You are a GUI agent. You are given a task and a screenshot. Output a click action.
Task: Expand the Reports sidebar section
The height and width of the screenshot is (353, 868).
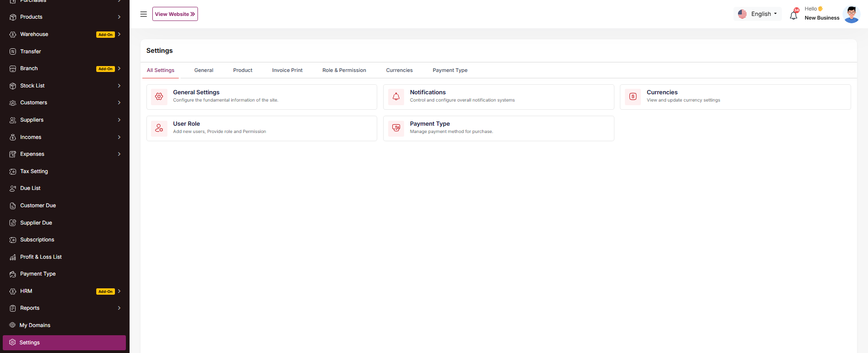pyautogui.click(x=64, y=308)
